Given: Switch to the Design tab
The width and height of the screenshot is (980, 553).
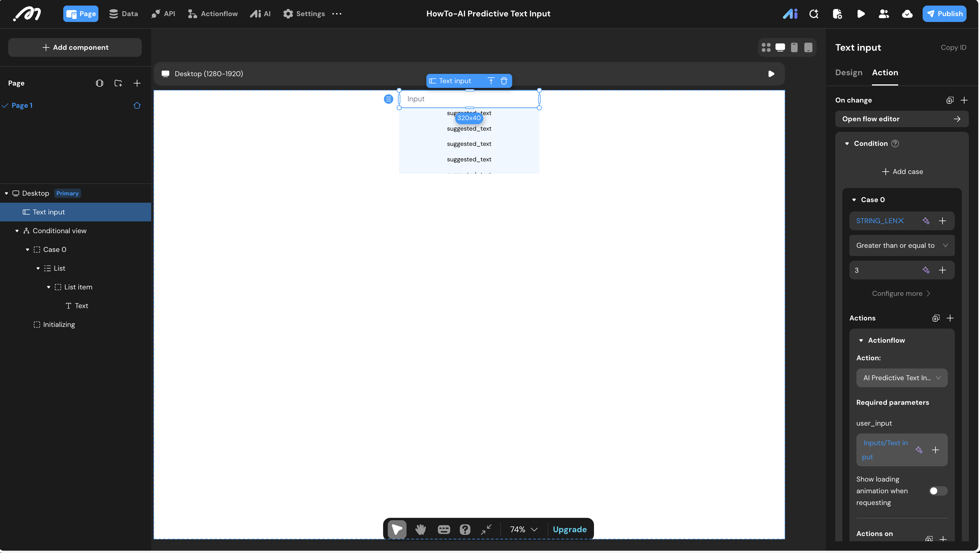Looking at the screenshot, I should (848, 73).
